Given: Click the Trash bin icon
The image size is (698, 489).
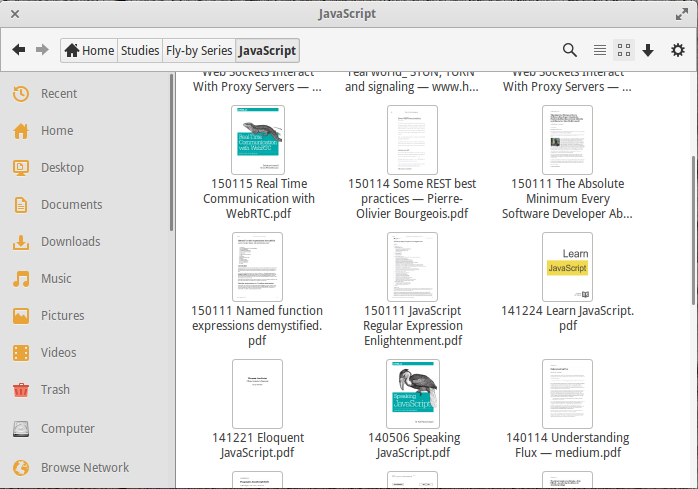Looking at the screenshot, I should point(21,390).
